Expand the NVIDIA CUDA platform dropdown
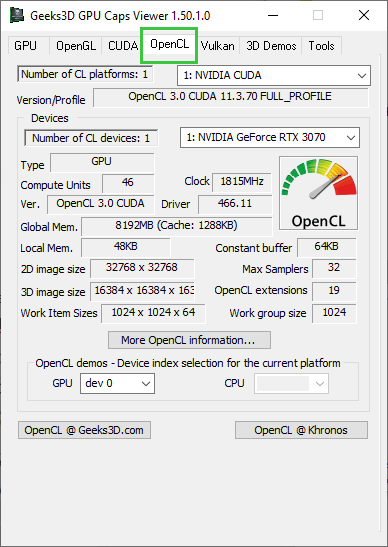Viewport: 388px width, 547px height. (x=274, y=75)
